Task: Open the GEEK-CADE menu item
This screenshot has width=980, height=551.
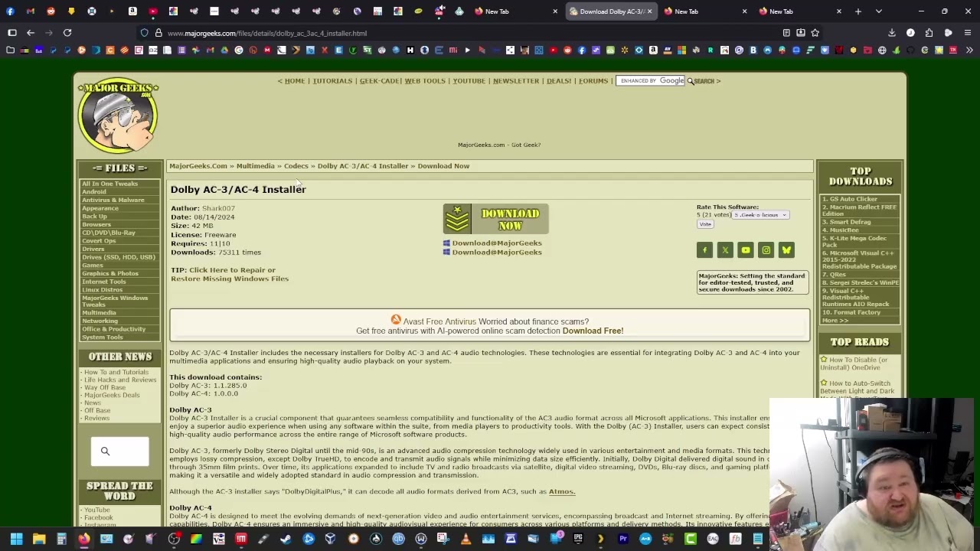Action: coord(379,81)
